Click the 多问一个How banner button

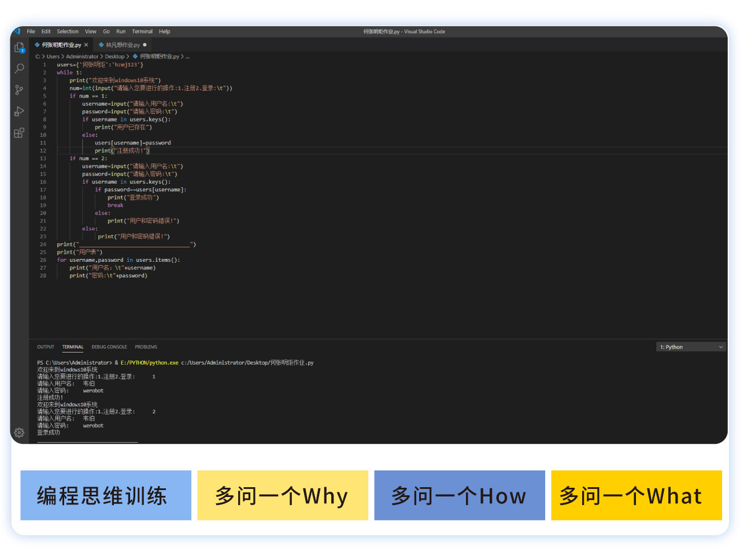(460, 495)
